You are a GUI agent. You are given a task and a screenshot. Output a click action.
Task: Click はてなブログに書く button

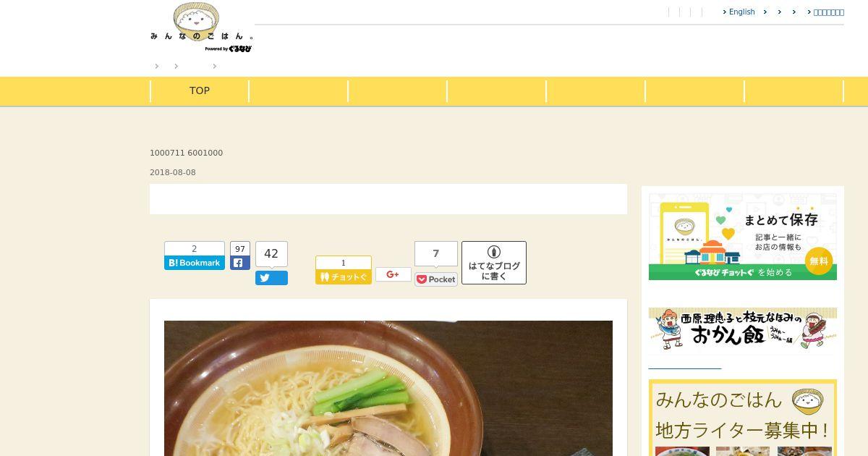tap(494, 263)
